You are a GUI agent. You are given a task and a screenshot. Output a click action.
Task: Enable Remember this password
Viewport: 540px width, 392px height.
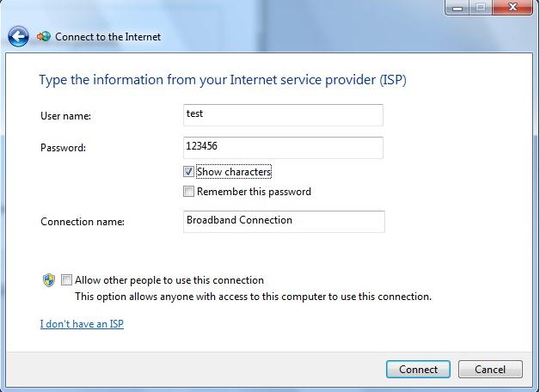(x=189, y=192)
